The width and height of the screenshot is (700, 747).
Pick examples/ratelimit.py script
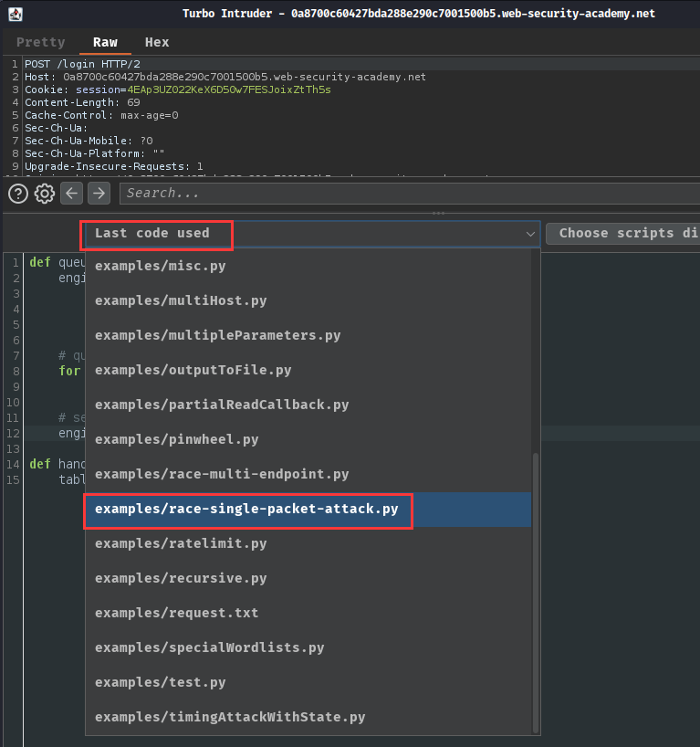click(308, 543)
